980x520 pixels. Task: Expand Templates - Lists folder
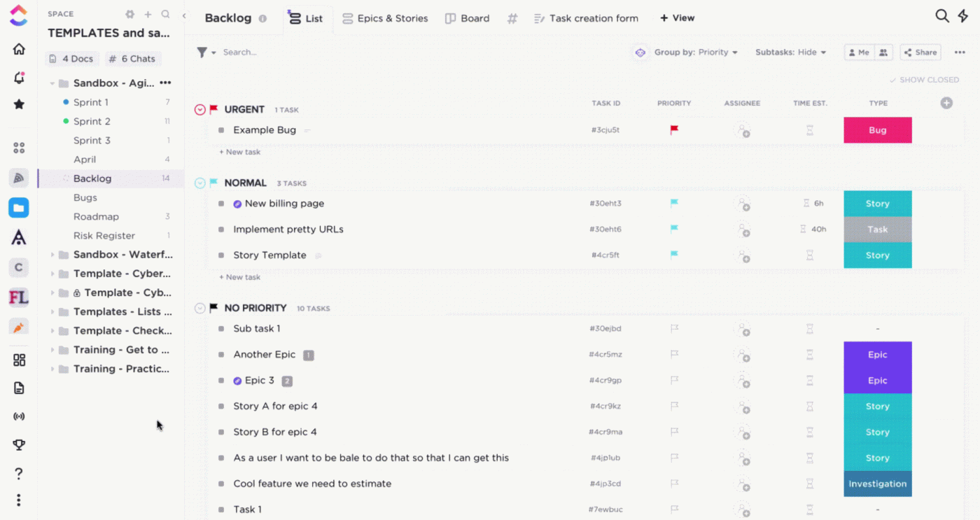coord(52,312)
